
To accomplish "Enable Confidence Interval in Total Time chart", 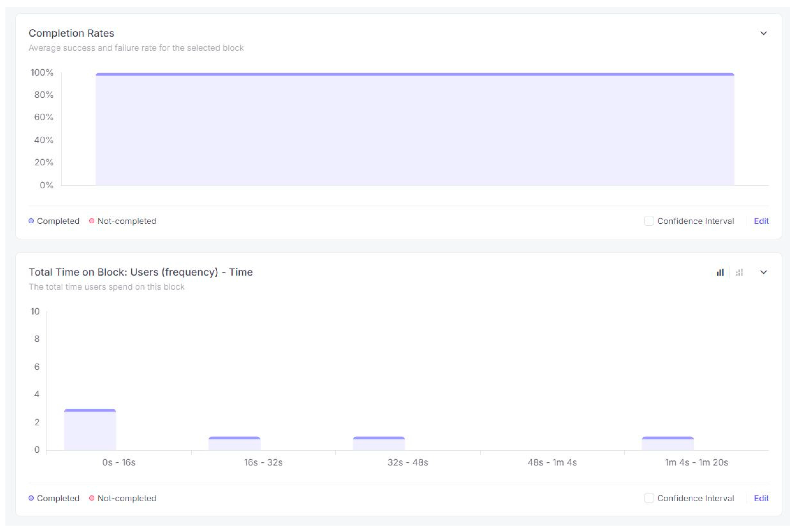I will tap(649, 498).
